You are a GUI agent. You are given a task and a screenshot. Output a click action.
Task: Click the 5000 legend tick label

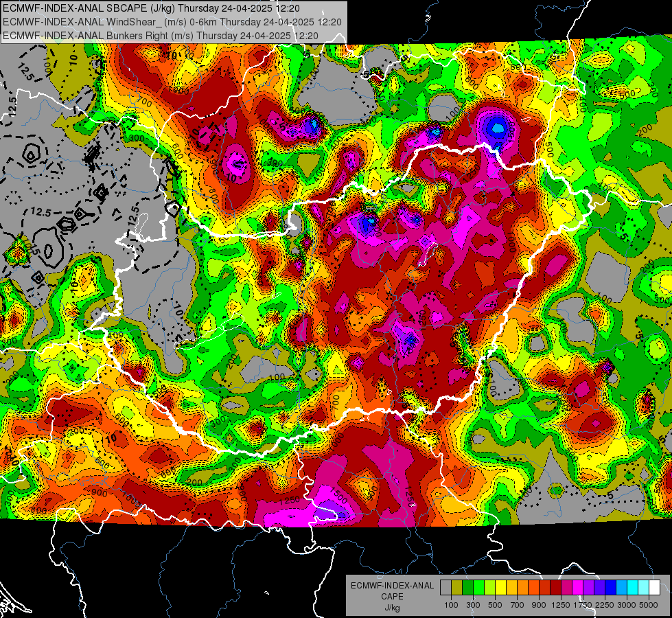(x=649, y=605)
